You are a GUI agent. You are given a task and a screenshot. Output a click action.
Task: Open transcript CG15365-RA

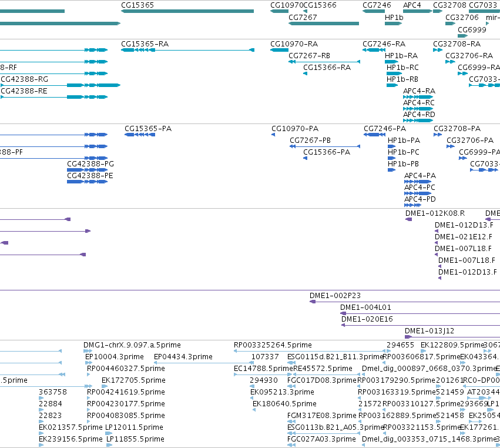[145, 44]
